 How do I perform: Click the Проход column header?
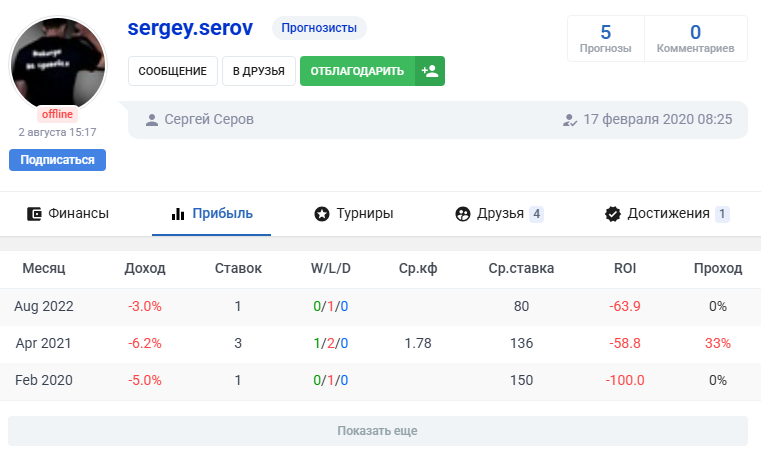click(x=718, y=268)
